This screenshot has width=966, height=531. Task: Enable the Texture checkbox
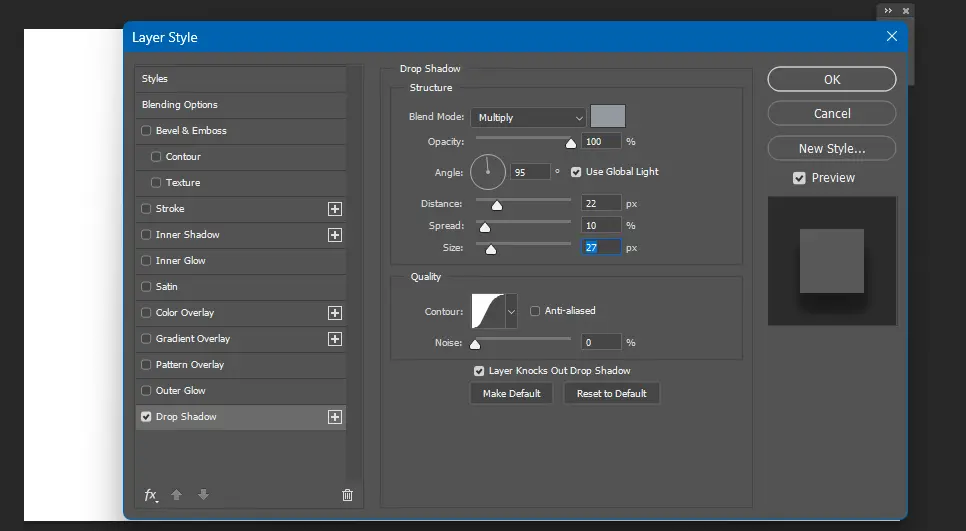tap(156, 182)
